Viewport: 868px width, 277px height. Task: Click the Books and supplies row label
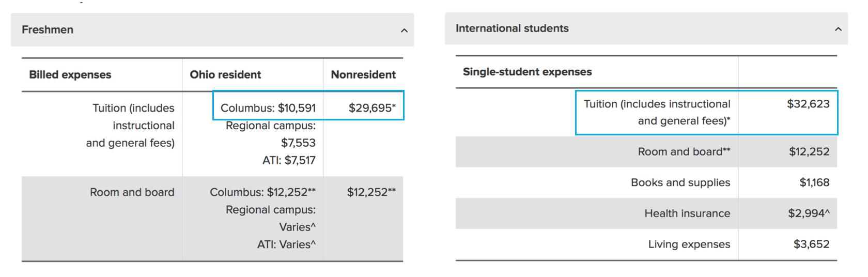(x=680, y=182)
